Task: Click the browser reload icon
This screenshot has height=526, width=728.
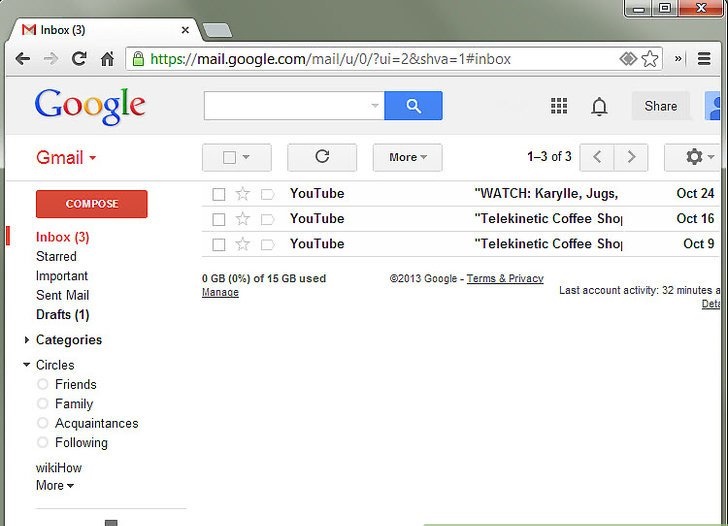Action: (x=78, y=59)
